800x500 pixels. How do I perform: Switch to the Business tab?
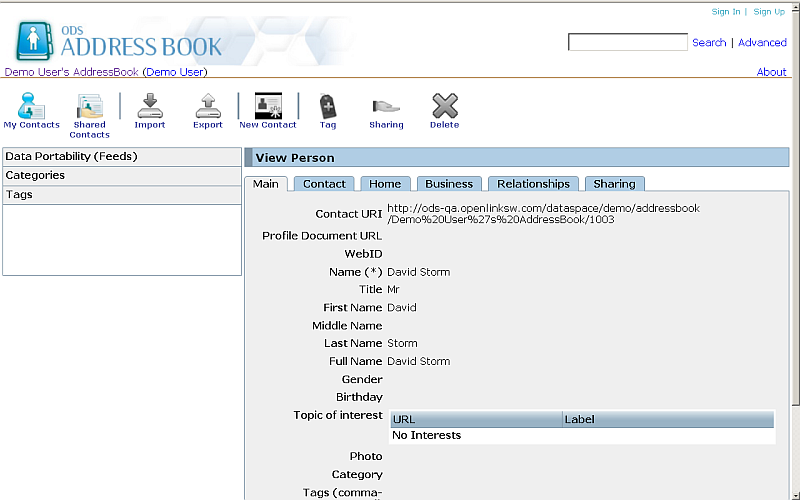[449, 184]
